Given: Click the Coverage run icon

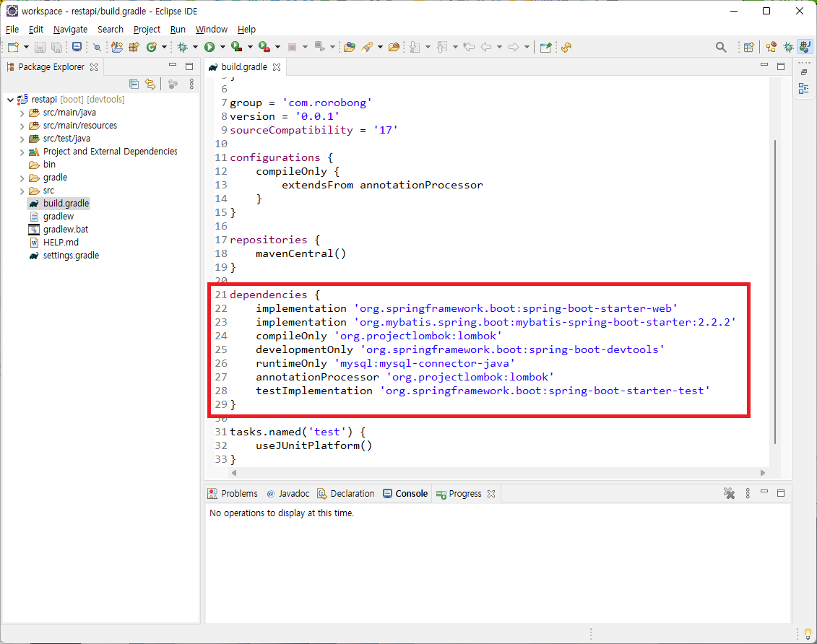Looking at the screenshot, I should [237, 48].
